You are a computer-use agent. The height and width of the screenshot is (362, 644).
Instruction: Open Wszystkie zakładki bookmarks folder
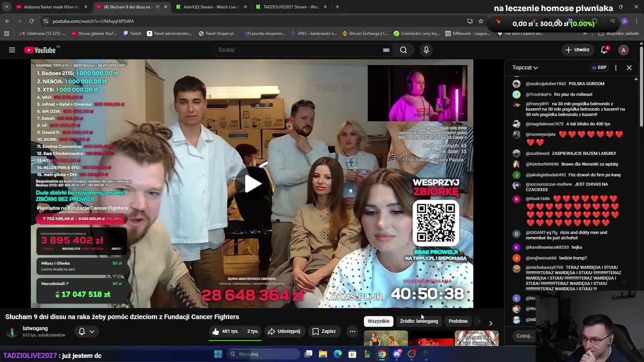[619, 34]
